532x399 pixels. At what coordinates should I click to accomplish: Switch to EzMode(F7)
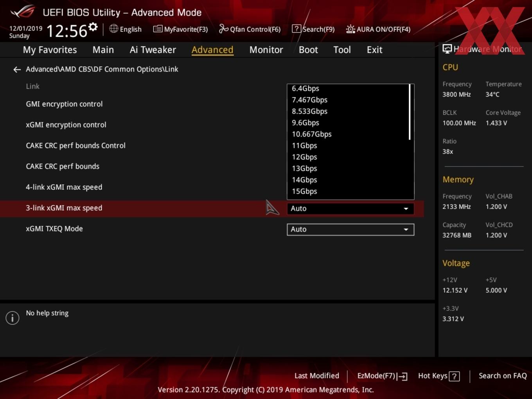382,376
